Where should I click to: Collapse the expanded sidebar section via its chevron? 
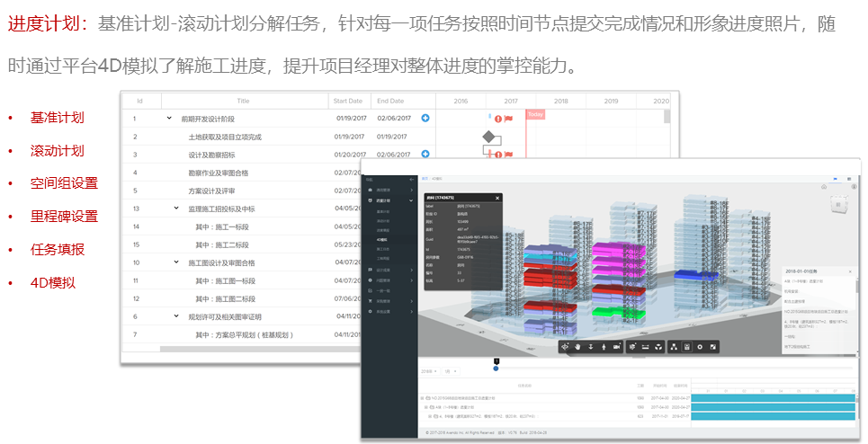[411, 200]
